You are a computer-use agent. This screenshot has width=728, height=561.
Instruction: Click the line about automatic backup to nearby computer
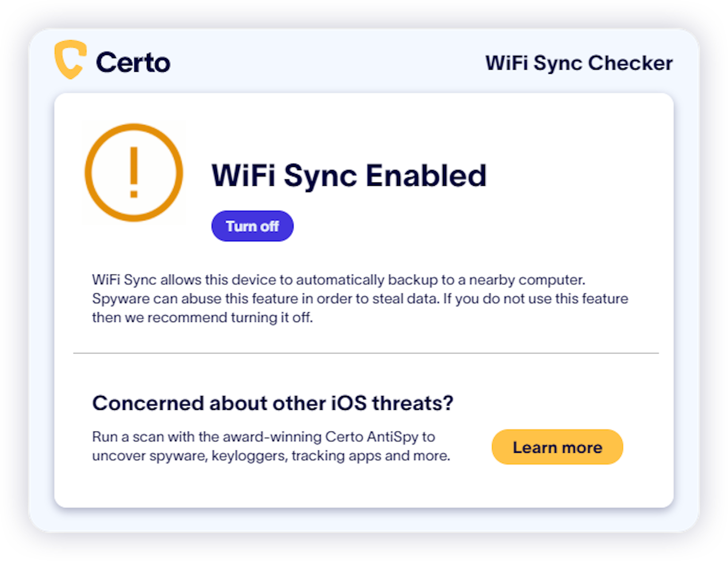(x=339, y=280)
